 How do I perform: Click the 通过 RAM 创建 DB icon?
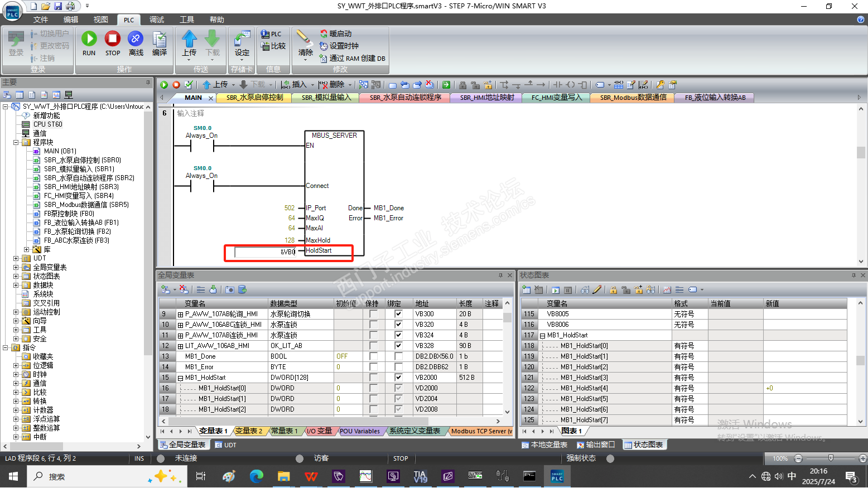click(324, 58)
